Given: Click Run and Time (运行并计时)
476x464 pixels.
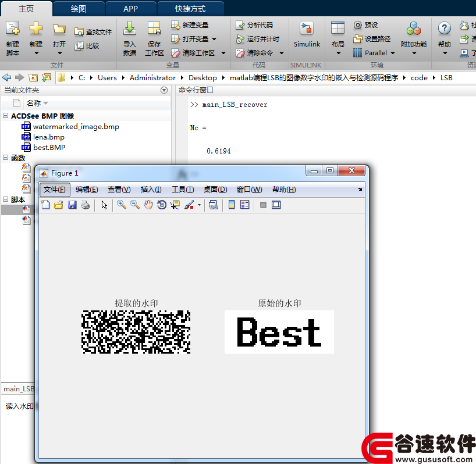Looking at the screenshot, I should tap(257, 39).
